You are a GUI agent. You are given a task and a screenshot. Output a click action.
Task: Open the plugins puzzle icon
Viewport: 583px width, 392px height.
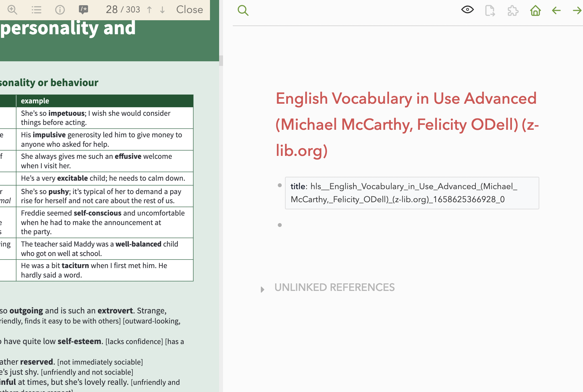pos(512,10)
